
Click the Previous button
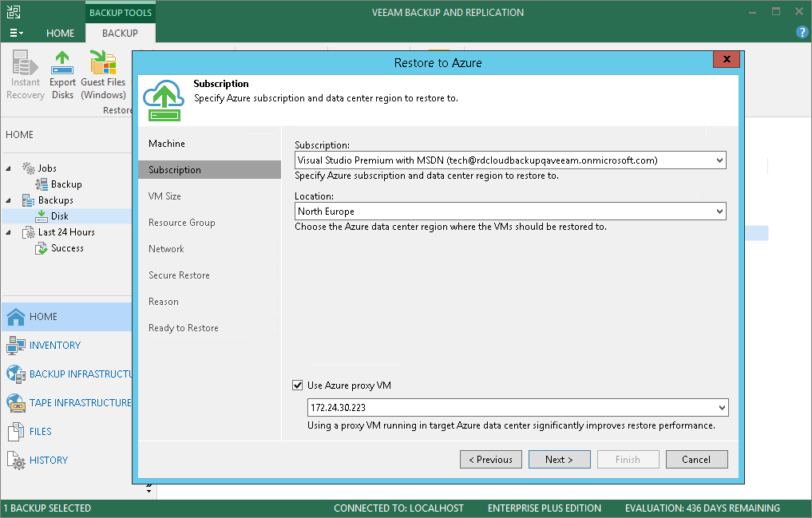click(491, 460)
